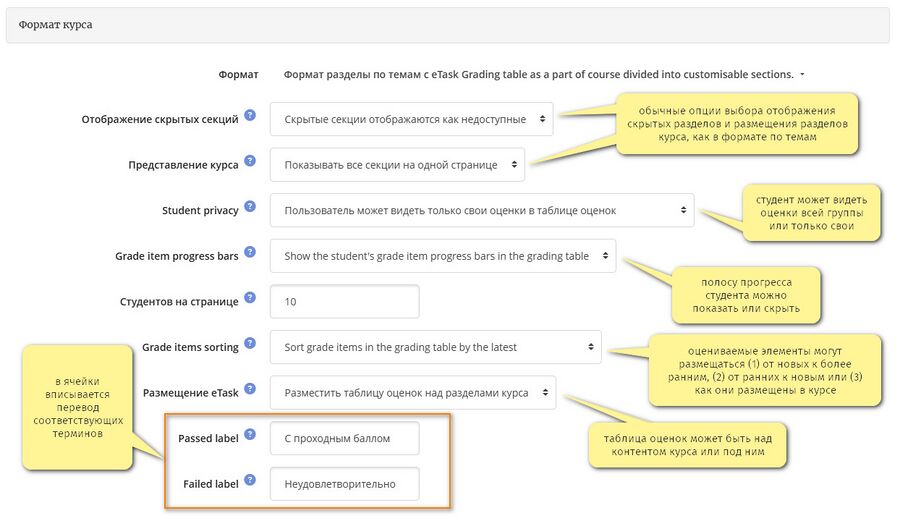
Task: Open the Student privacy select box
Action: pyautogui.click(x=482, y=210)
